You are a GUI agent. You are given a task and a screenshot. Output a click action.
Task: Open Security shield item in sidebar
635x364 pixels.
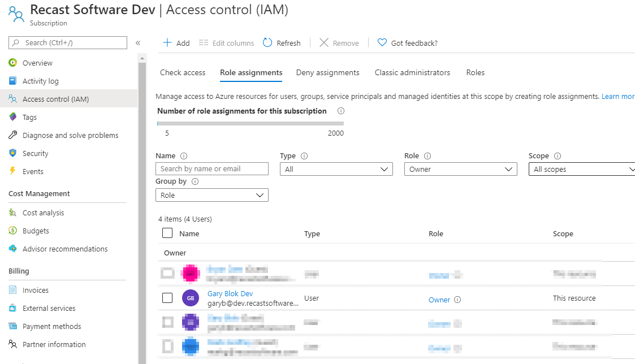click(x=13, y=153)
